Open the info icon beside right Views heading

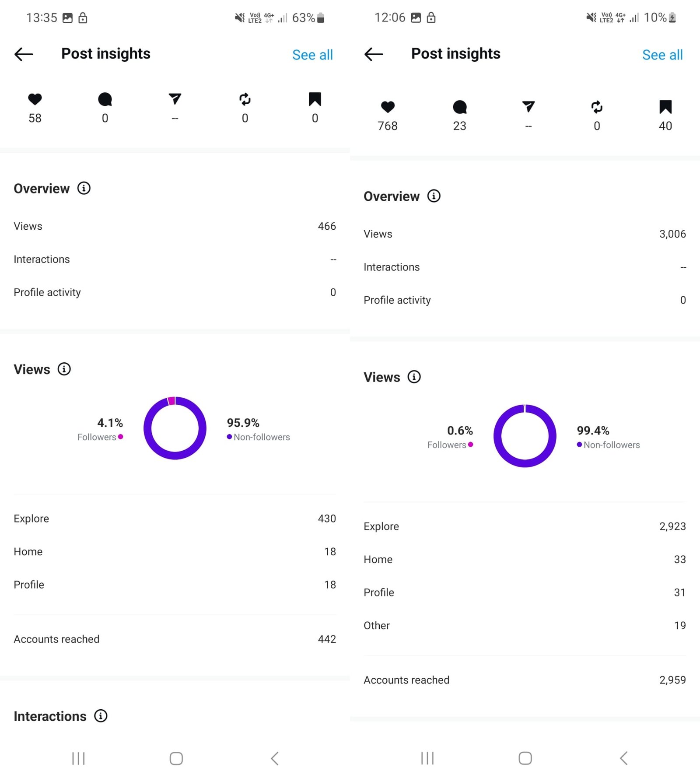(x=414, y=377)
